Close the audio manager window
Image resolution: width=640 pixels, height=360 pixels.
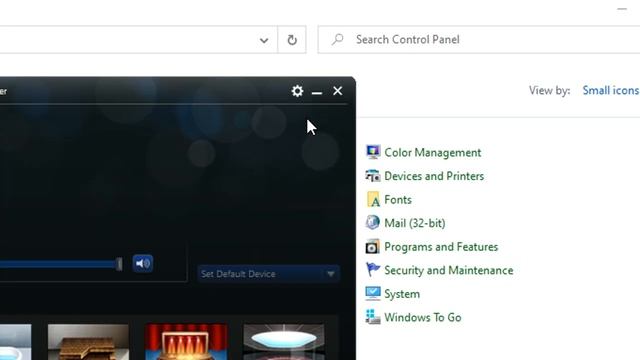click(x=338, y=91)
